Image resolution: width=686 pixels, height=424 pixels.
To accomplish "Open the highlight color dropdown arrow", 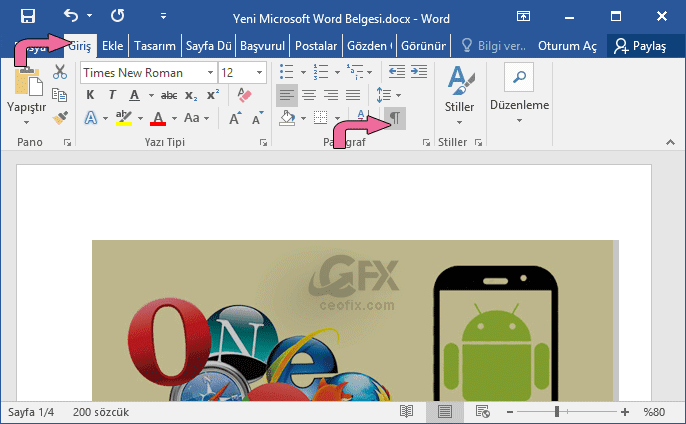I will coord(140,118).
